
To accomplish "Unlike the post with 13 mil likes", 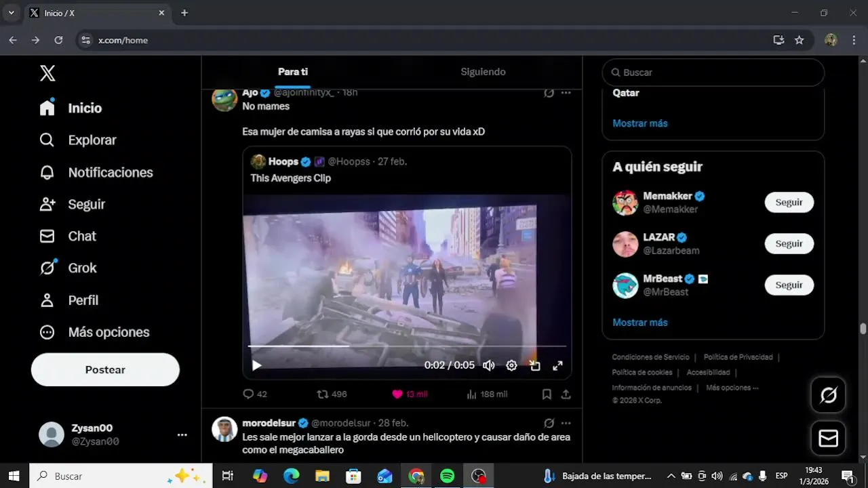I will [410, 394].
